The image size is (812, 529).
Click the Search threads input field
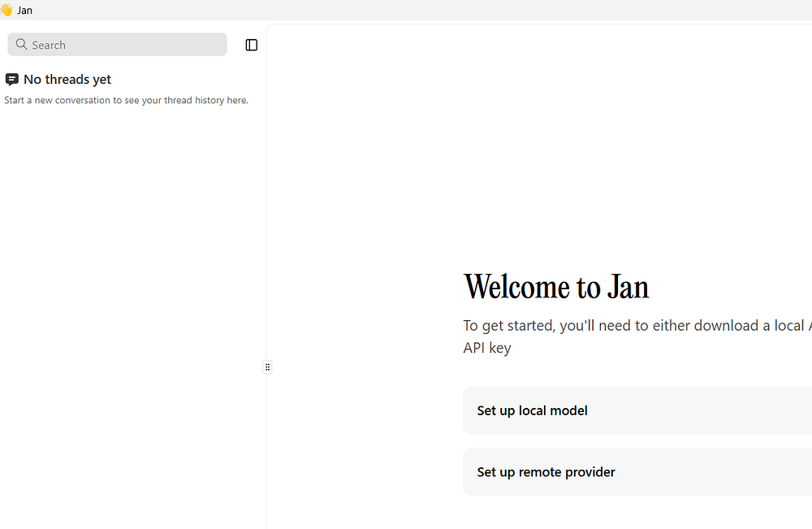tap(117, 45)
